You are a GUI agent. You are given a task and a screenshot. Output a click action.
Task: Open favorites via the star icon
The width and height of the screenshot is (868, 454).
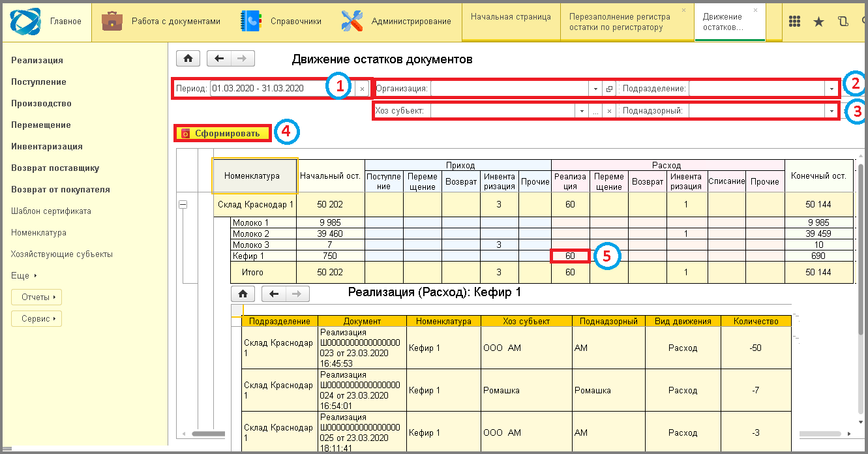tap(818, 22)
